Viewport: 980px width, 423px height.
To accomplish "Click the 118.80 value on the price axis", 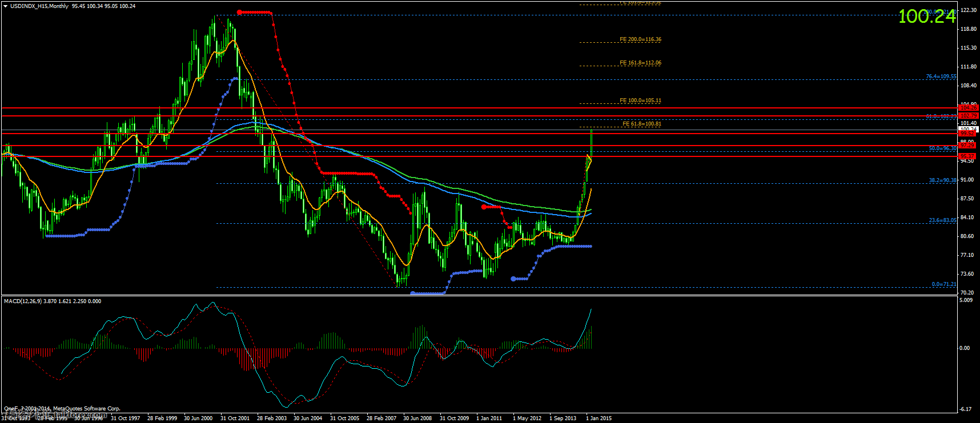I will tap(968, 29).
